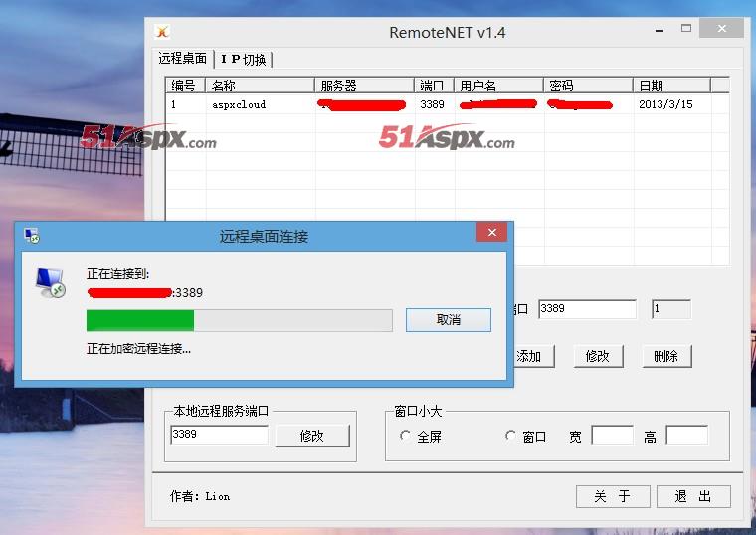Screen dimensions: 756x535
Task: Open the 关于 about button
Action: click(x=613, y=496)
